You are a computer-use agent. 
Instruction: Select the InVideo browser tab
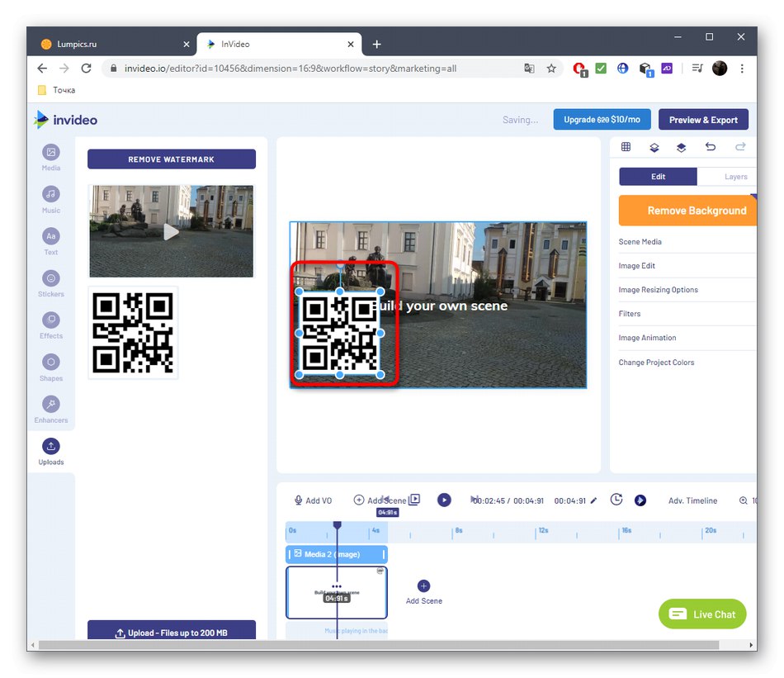[x=279, y=44]
